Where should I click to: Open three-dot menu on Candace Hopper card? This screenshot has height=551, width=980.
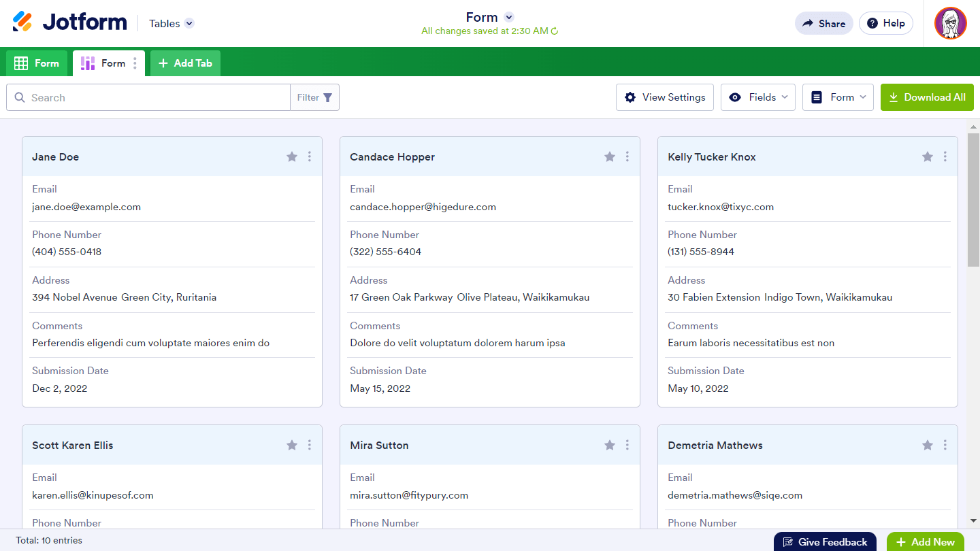point(627,156)
